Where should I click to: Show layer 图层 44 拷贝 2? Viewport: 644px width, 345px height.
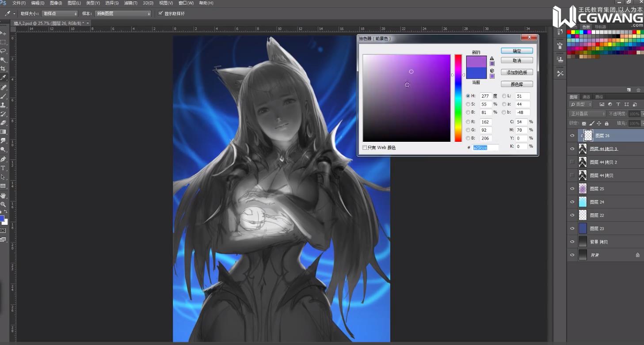point(572,162)
